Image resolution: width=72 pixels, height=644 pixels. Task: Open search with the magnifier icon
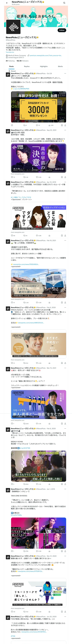64,3
